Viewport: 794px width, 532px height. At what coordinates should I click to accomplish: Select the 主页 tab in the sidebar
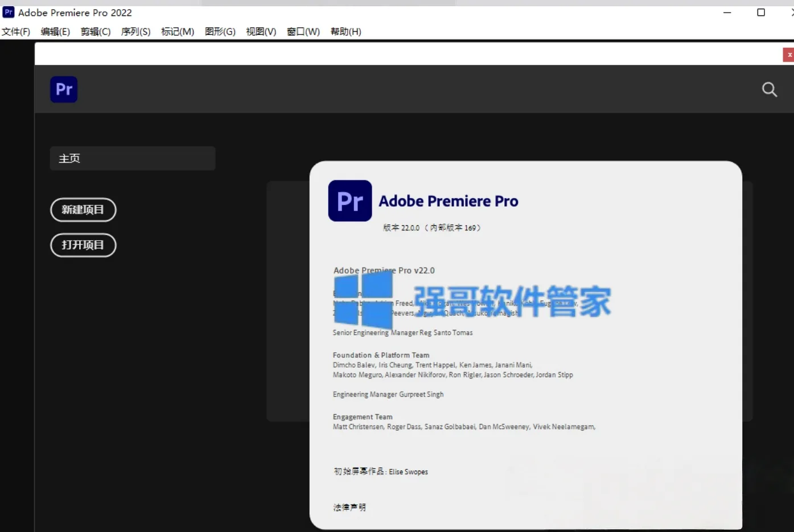tap(133, 158)
